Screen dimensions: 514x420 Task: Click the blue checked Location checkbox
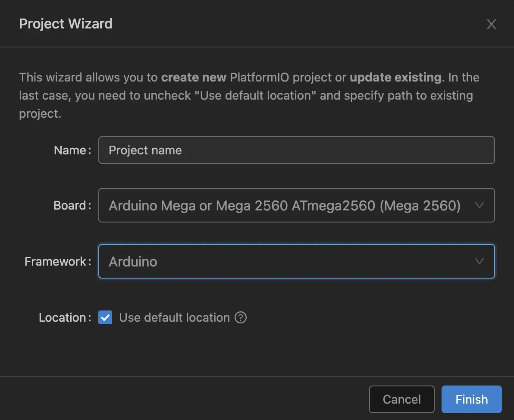(x=105, y=317)
